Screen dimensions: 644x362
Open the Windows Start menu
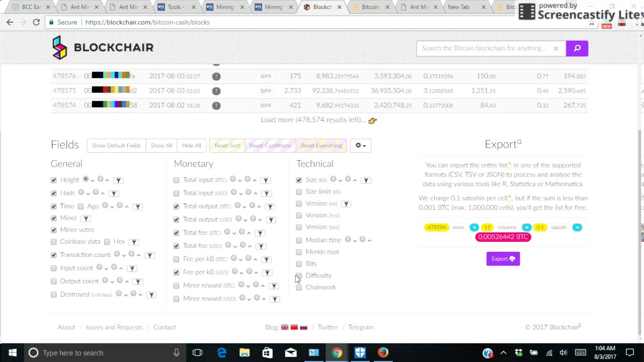point(12,353)
